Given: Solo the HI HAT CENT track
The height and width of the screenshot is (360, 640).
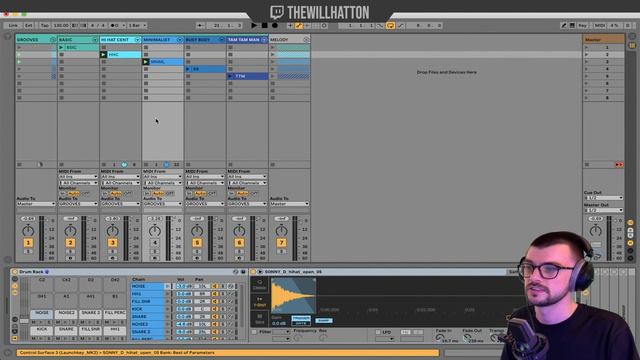Looking at the screenshot, I should tap(112, 251).
